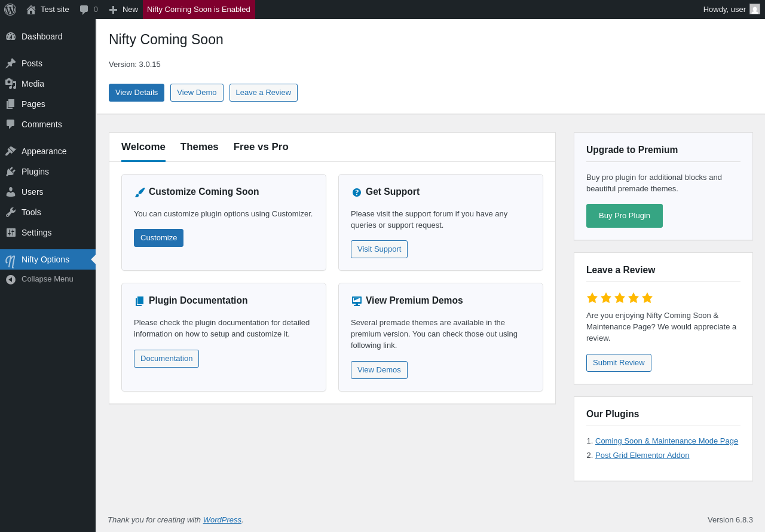Go to Posts in the sidebar
The width and height of the screenshot is (765, 532).
[x=48, y=63]
